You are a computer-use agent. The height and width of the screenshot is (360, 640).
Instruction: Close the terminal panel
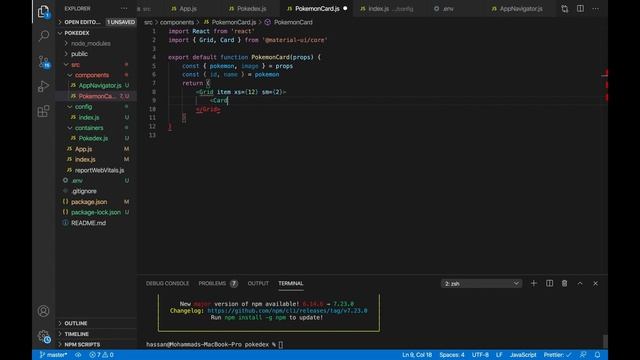tap(596, 283)
